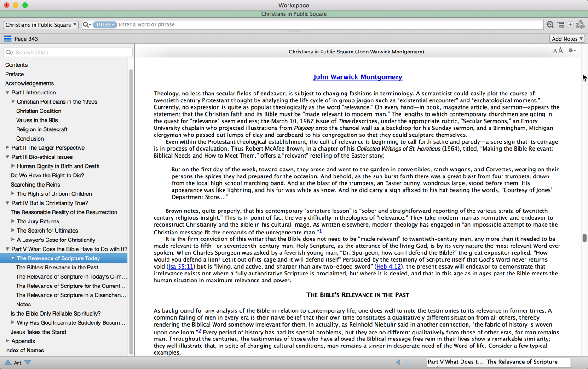Click the recycle icon at top right
This screenshot has height=369, width=588.
pos(581,25)
